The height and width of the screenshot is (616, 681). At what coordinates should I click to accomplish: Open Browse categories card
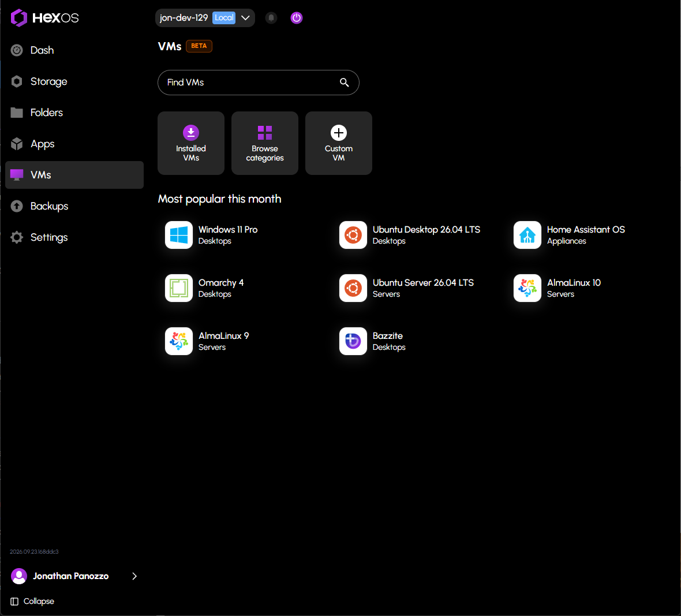tap(265, 143)
